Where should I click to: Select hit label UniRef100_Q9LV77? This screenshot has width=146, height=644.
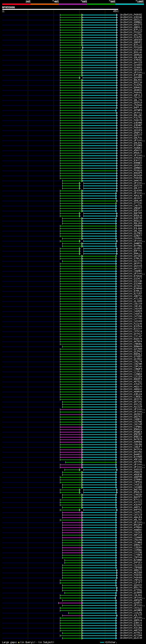coord(131,188)
